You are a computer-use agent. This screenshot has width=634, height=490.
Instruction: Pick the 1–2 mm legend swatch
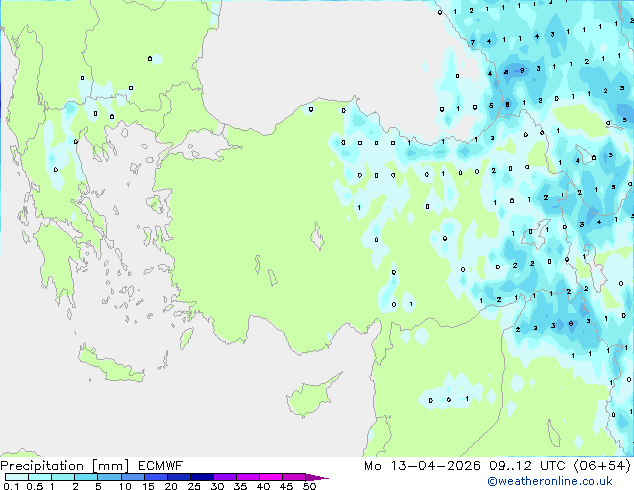(63, 477)
